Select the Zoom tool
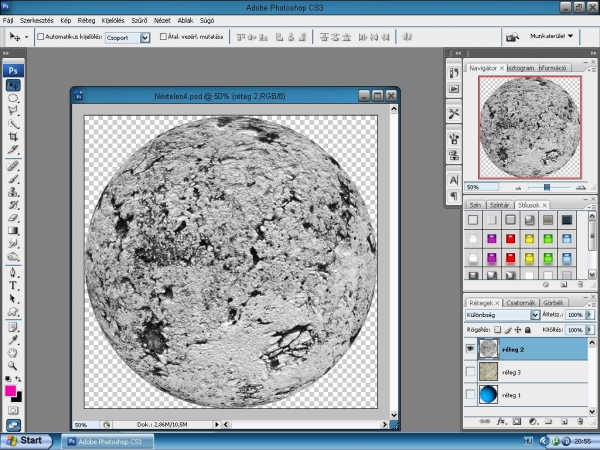Screen dimensions: 600x450 coord(13,366)
